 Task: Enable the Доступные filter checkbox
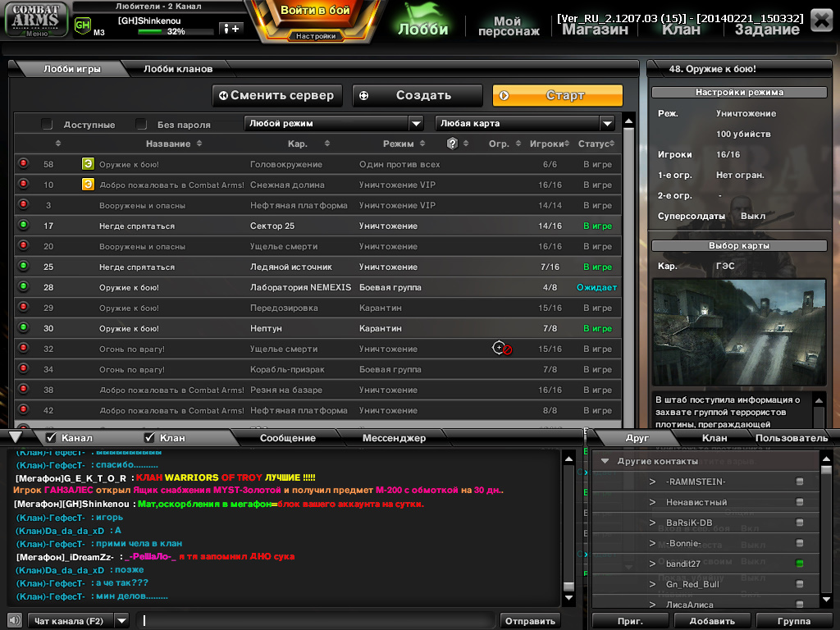coord(47,125)
